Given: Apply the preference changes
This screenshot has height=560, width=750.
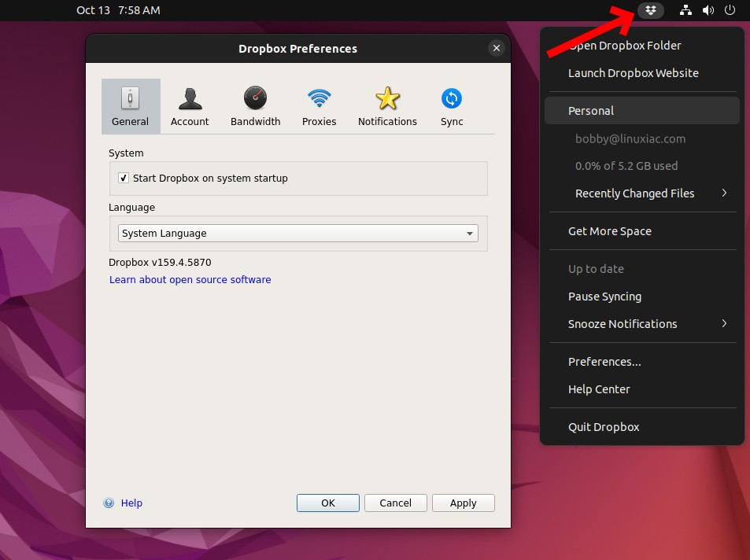Looking at the screenshot, I should tap(463, 503).
